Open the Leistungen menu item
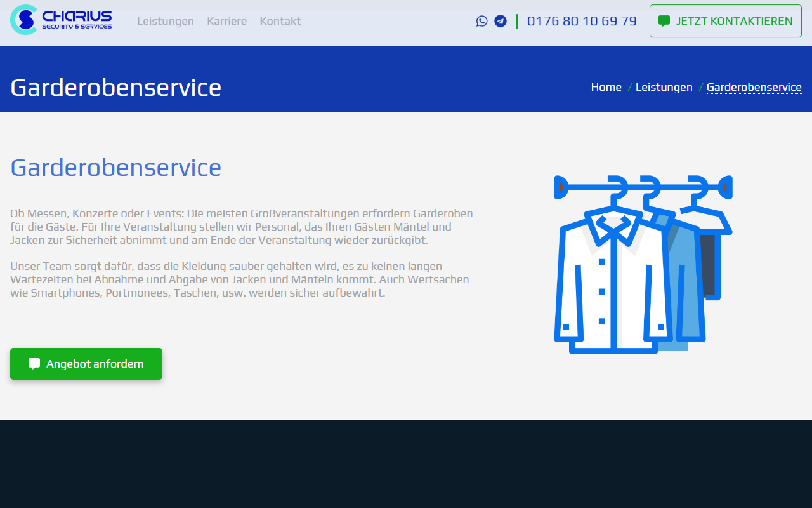The image size is (812, 508). 166,21
